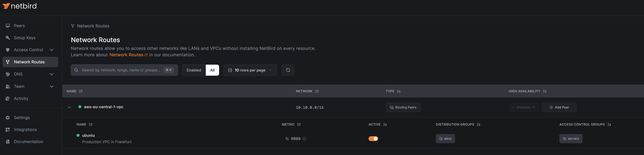Sort by Access Control Groups icon
Image resolution: width=644 pixels, height=155 pixels.
[x=609, y=125]
